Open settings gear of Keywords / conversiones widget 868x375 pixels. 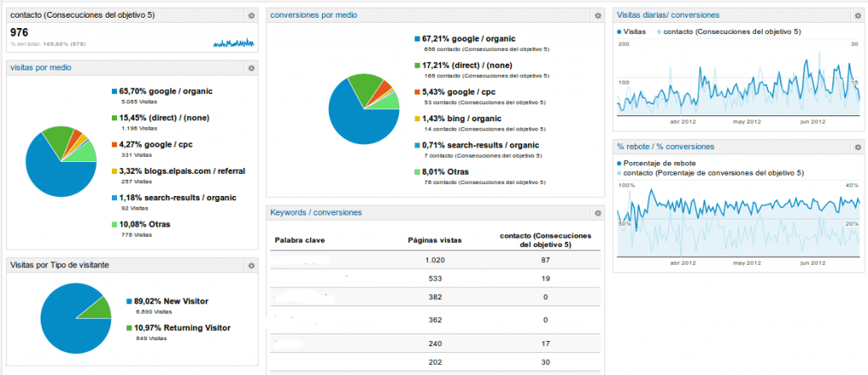tap(598, 213)
